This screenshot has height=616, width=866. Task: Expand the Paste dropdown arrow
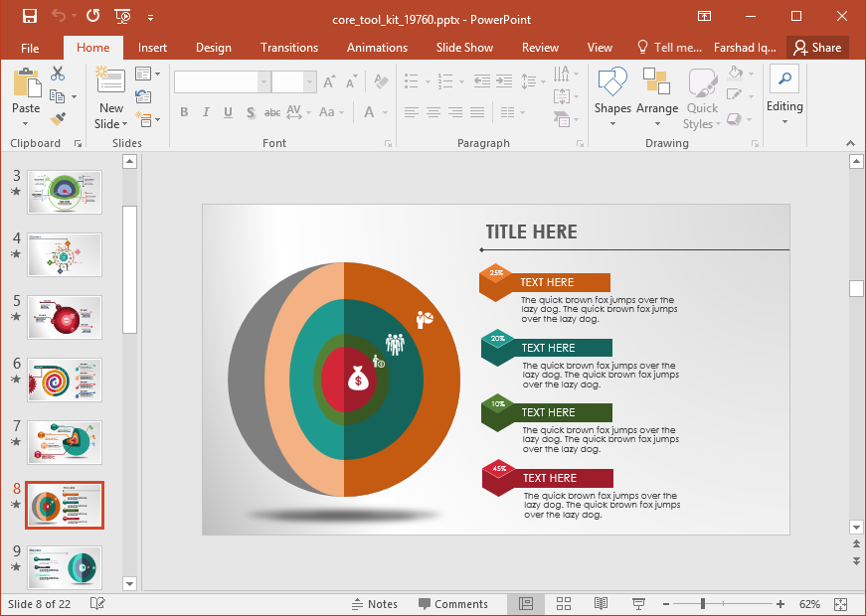click(26, 124)
